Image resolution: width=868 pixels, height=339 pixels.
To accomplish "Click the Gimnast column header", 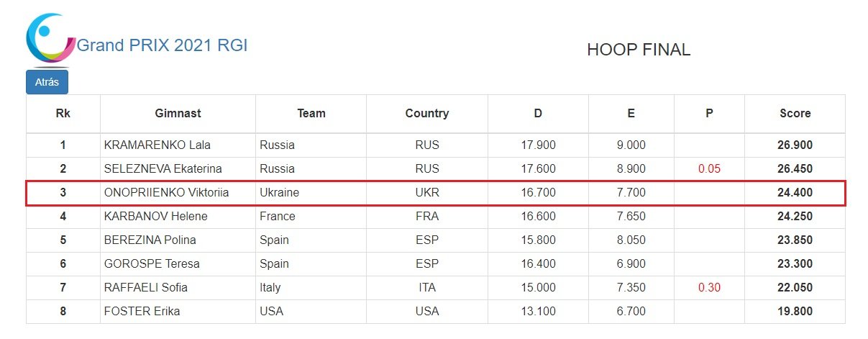I will click(178, 113).
